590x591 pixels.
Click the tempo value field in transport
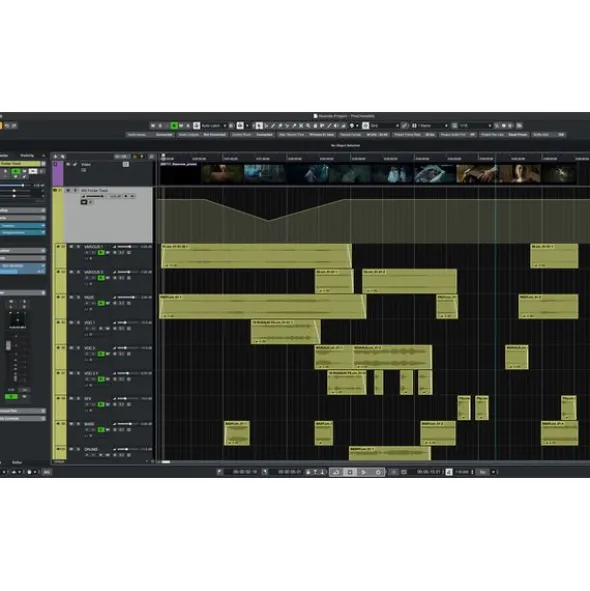click(463, 472)
